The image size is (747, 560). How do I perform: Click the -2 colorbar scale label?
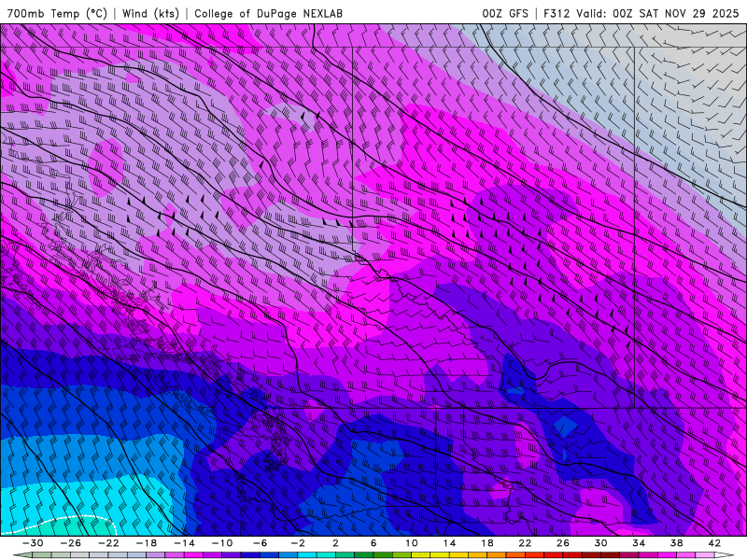tap(298, 543)
